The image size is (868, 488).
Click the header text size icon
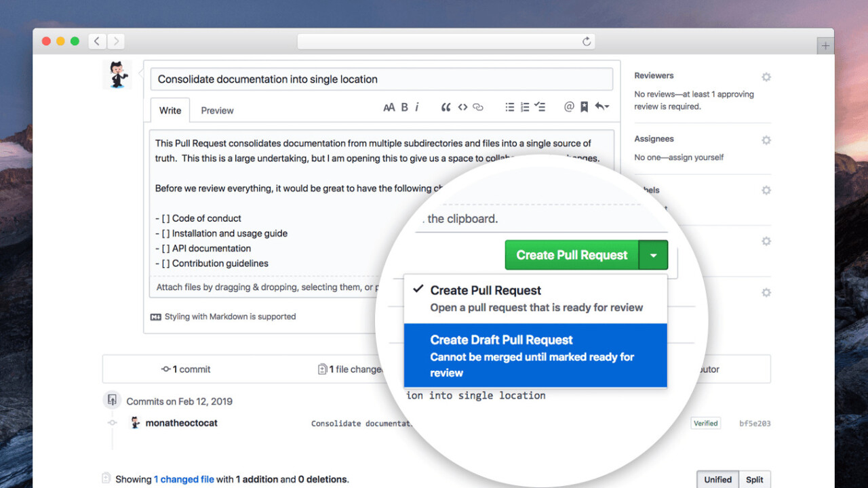point(389,107)
